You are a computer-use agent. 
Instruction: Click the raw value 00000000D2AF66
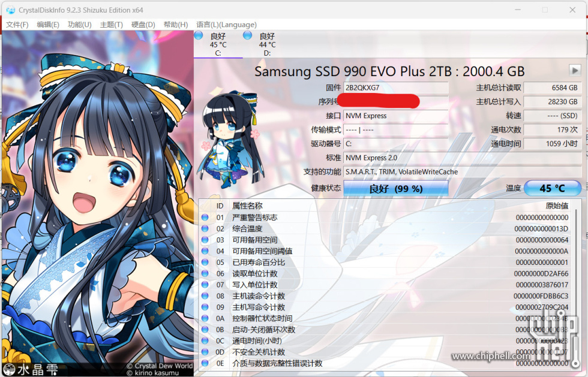[541, 273]
